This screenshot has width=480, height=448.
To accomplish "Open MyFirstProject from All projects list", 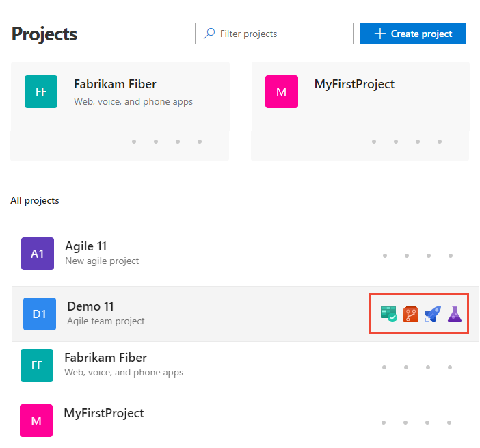I will [x=104, y=413].
